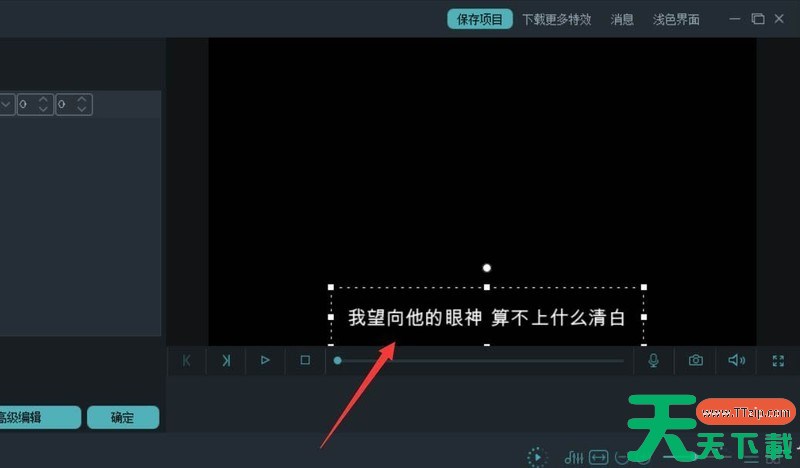The width and height of the screenshot is (800, 468).
Task: Step to next frame in player
Action: (226, 360)
